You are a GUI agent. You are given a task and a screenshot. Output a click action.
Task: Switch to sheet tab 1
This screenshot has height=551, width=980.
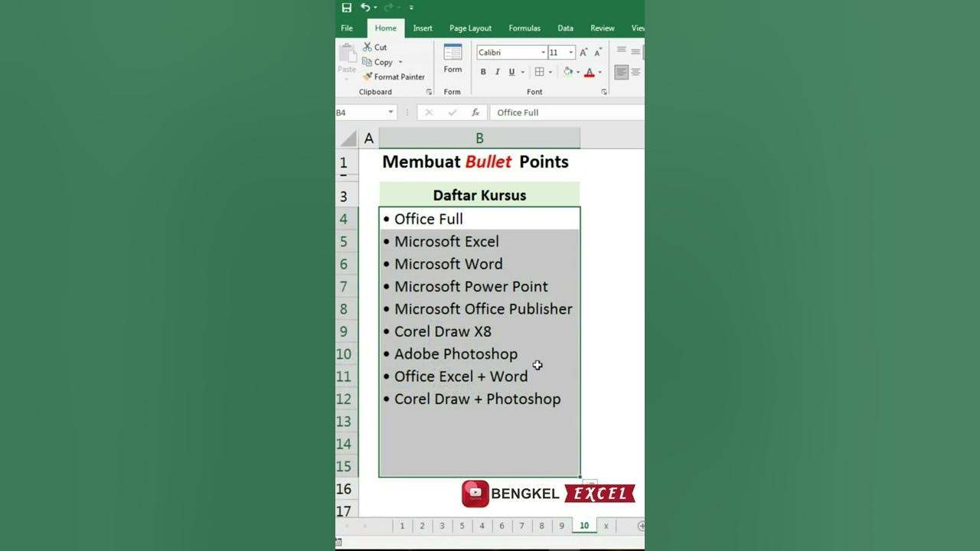402,526
